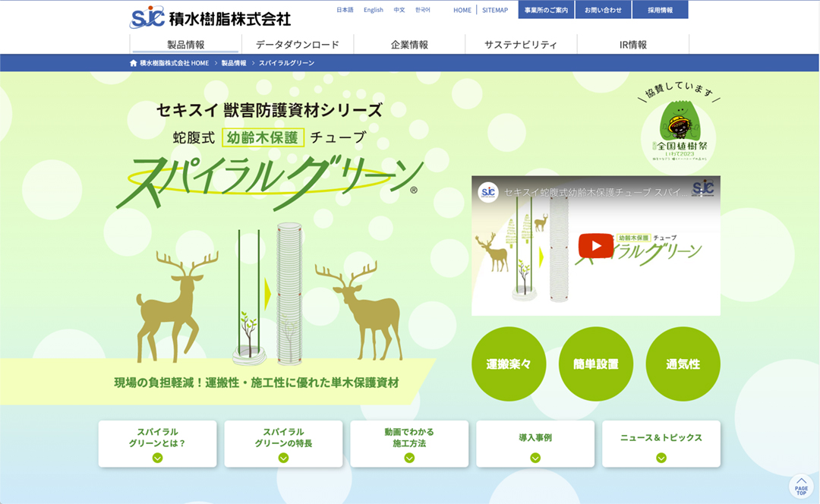Switch language to 한국어
The width and height of the screenshot is (820, 504).
[423, 10]
